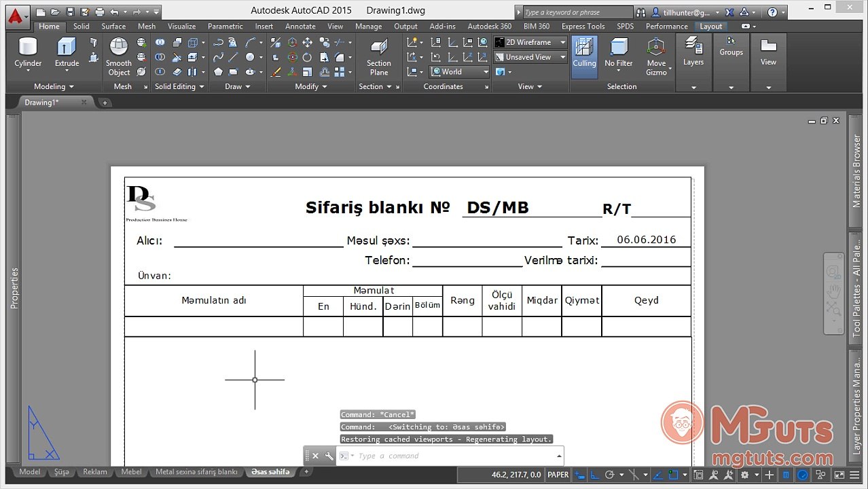Click the keyword search field
Screen dimensions: 868x489
click(578, 12)
